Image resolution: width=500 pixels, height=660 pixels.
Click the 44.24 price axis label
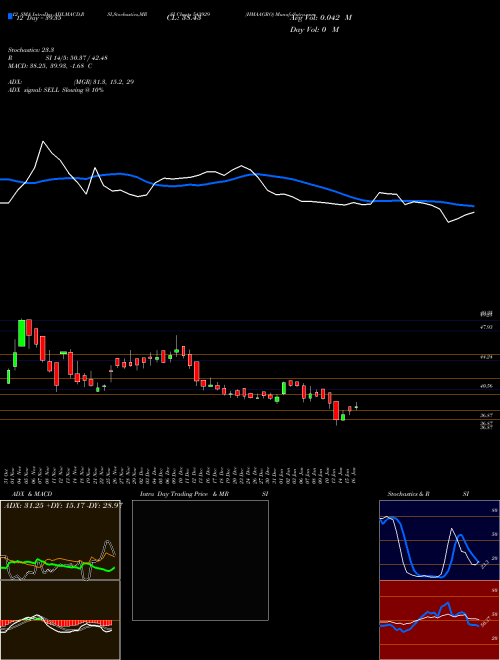tap(486, 357)
